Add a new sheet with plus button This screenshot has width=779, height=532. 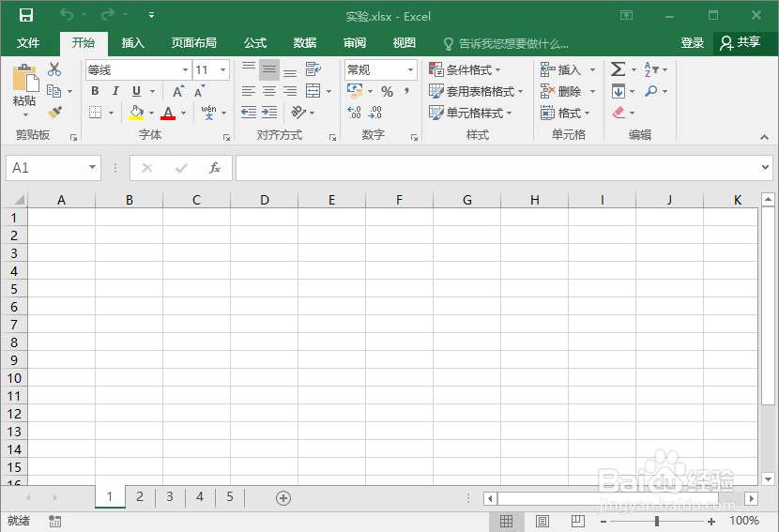pos(283,497)
